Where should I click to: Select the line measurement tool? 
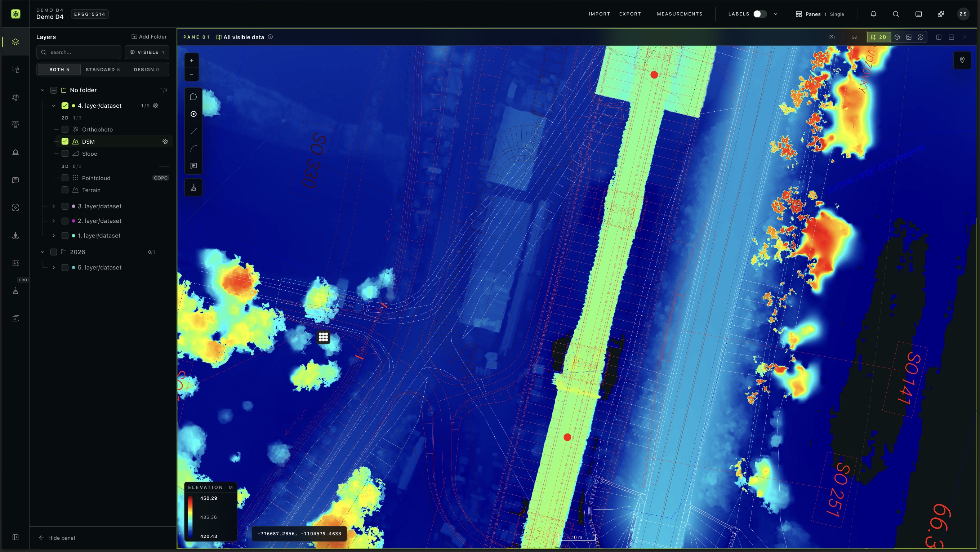coord(193,131)
